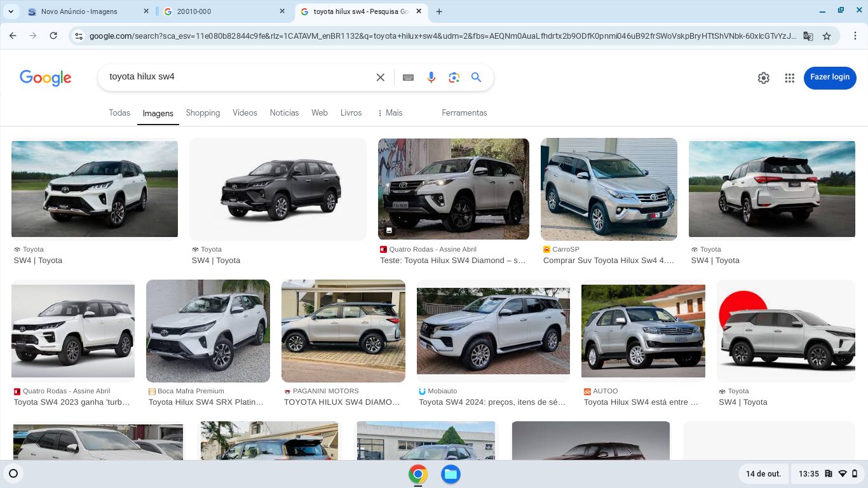The height and width of the screenshot is (488, 868).
Task: Open the Google apps grid icon
Action: click(789, 78)
